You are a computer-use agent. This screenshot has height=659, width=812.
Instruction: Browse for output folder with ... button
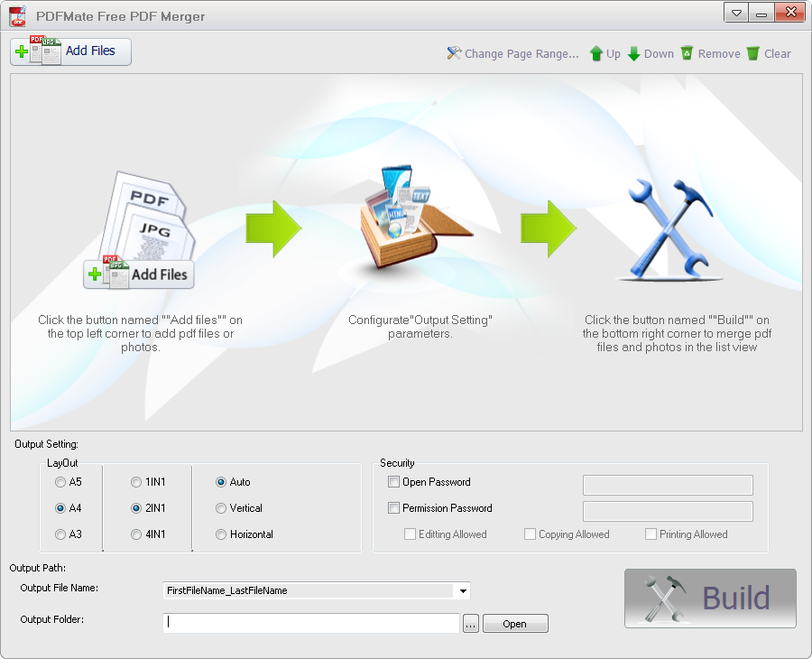pyautogui.click(x=470, y=624)
